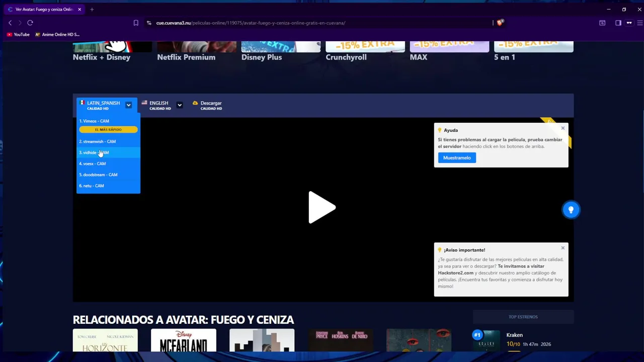Screen dimensions: 644x362
Task: Close the Ayuda help box
Action: tap(563, 128)
